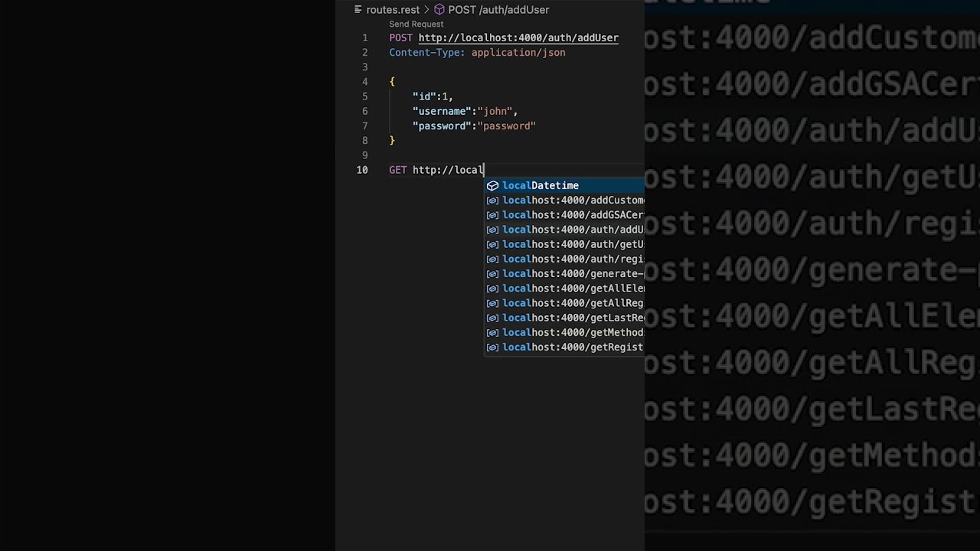Click the "username":"john" line
The height and width of the screenshot is (551, 980).
click(x=465, y=112)
